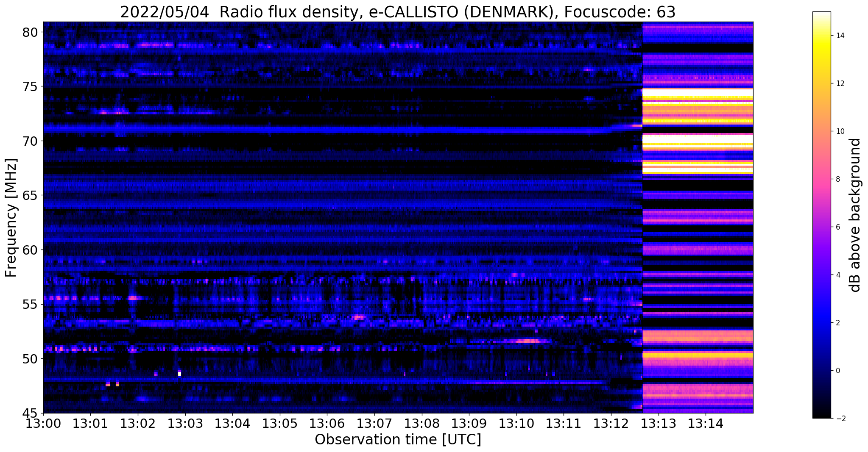Click the 'Observation time [UTC]' x-axis label
This screenshot has height=452, width=868.
click(x=398, y=440)
